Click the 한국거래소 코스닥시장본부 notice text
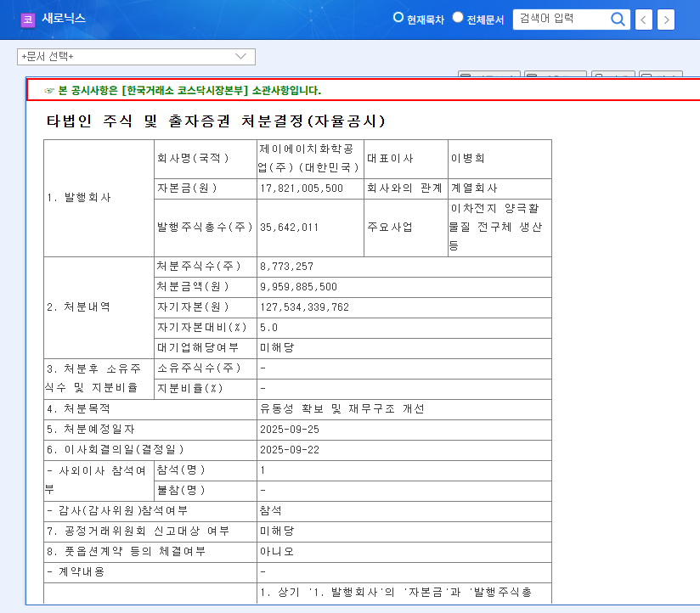This screenshot has width=700, height=613. coord(189,91)
